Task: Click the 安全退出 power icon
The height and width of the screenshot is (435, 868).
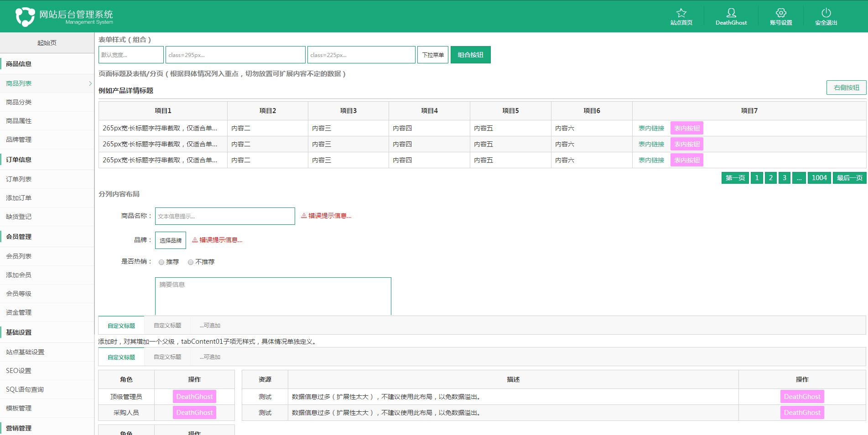Action: tap(826, 13)
